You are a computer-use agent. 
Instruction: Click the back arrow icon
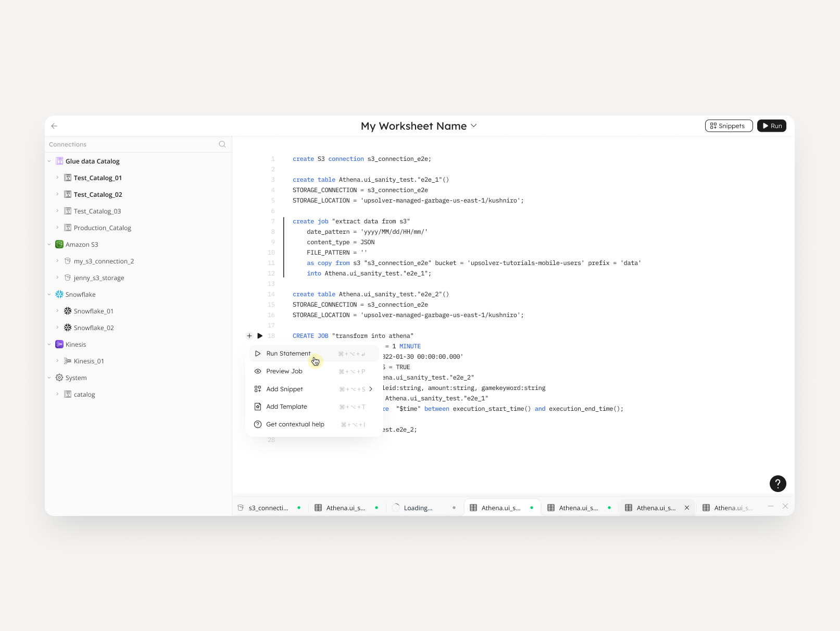[x=54, y=126]
